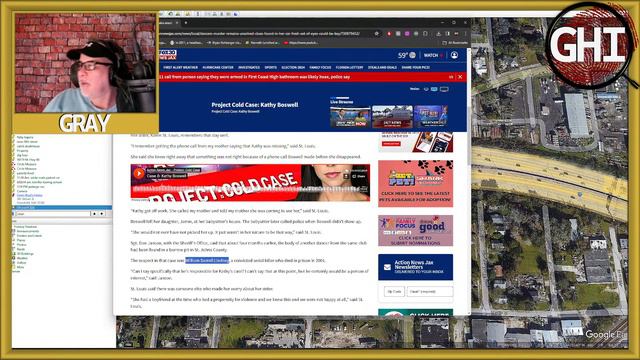The width and height of the screenshot is (640, 360).
Task: Click the Email (required) input field
Action: click(x=430, y=291)
